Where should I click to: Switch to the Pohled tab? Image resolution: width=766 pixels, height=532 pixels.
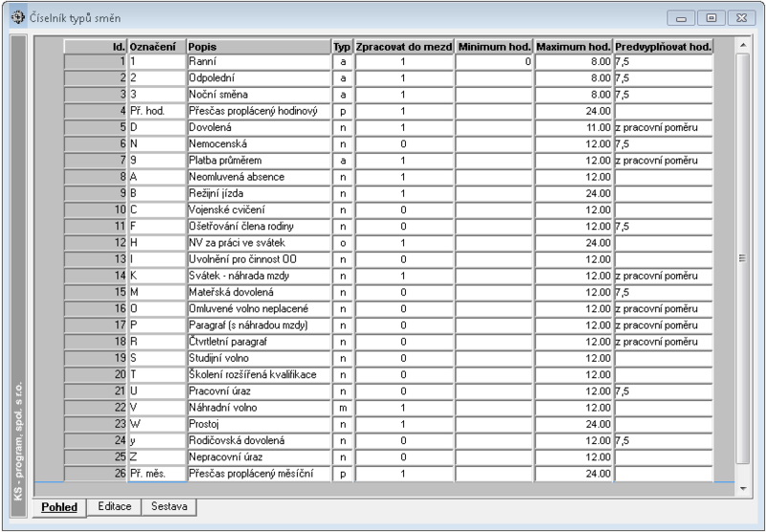click(59, 507)
